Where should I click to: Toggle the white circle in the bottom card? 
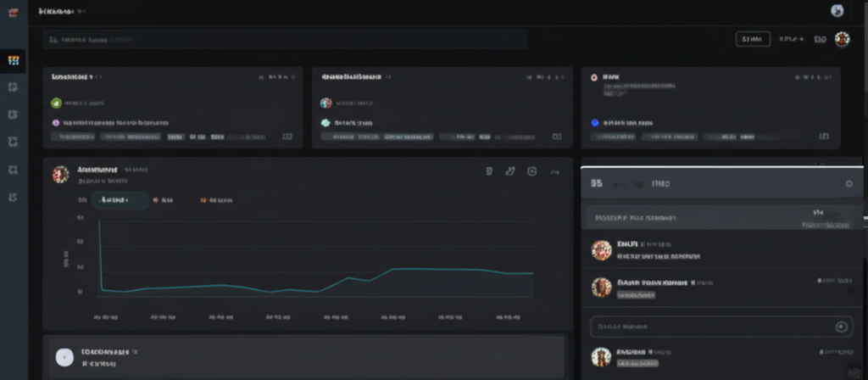[x=64, y=357]
